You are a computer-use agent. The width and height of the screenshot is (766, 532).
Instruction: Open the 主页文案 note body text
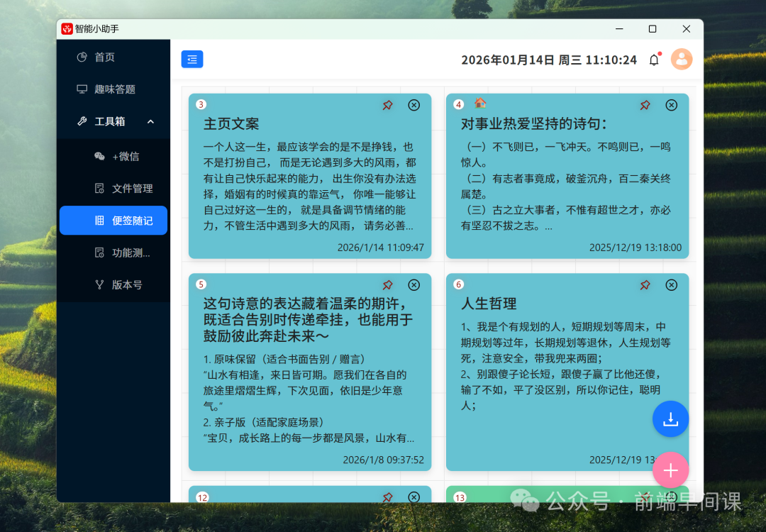coord(310,187)
